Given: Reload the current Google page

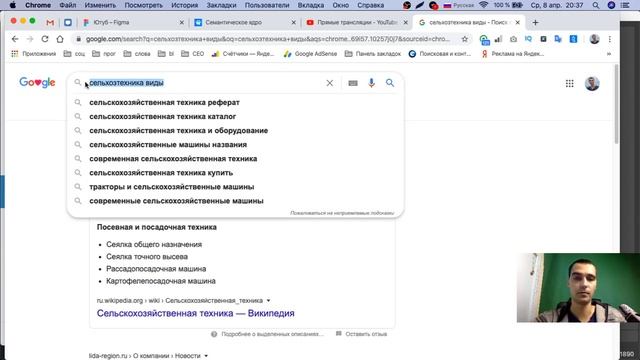Looking at the screenshot, I should [x=45, y=39].
